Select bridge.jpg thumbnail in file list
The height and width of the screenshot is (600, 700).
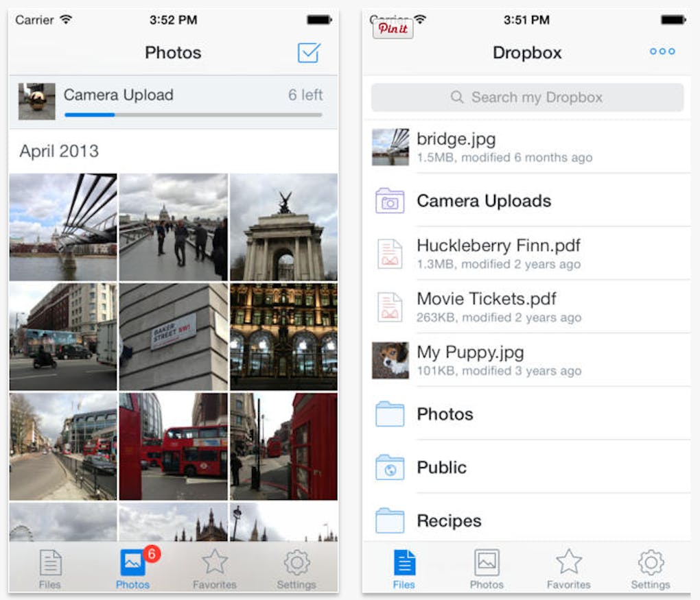390,147
